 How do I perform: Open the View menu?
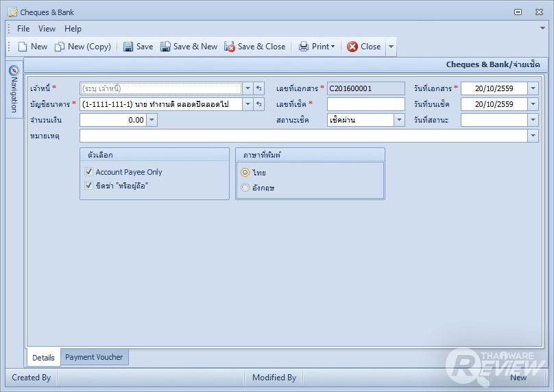(x=47, y=29)
